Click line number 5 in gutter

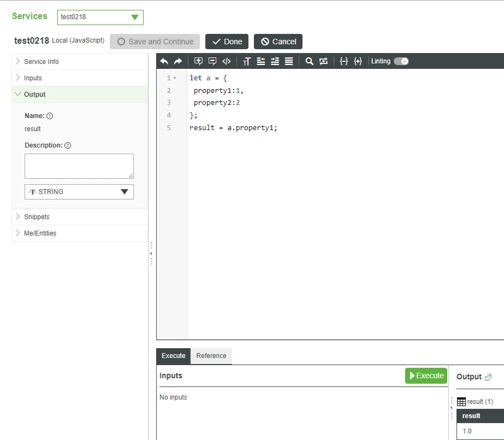[169, 128]
